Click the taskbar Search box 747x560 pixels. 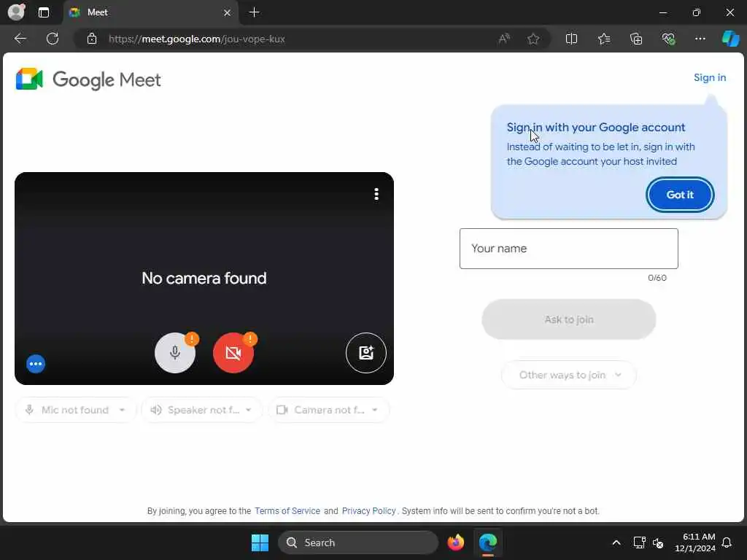357,542
